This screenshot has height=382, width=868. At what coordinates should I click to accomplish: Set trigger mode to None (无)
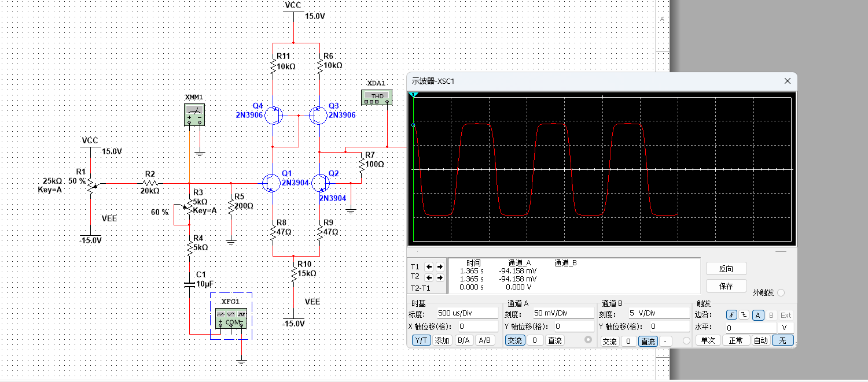tap(783, 340)
